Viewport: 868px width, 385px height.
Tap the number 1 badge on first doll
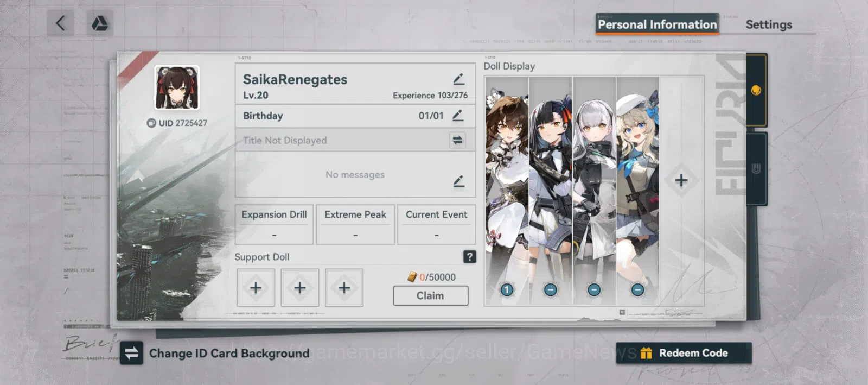click(507, 290)
